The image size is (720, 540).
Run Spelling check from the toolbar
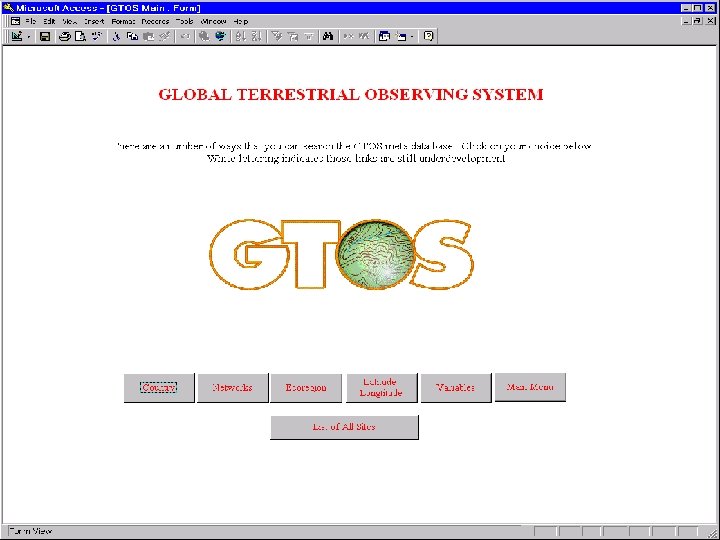tap(96, 36)
